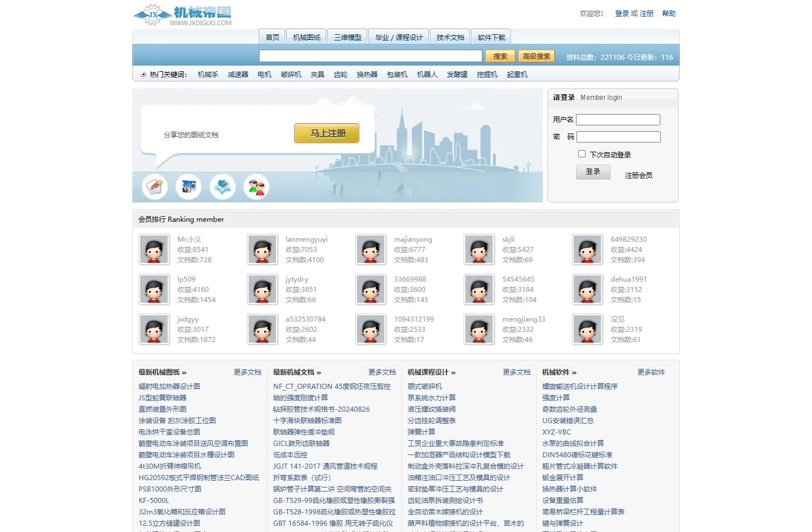Focus the 密码 input field
Viewport: 812px width, 532px height.
(x=619, y=137)
